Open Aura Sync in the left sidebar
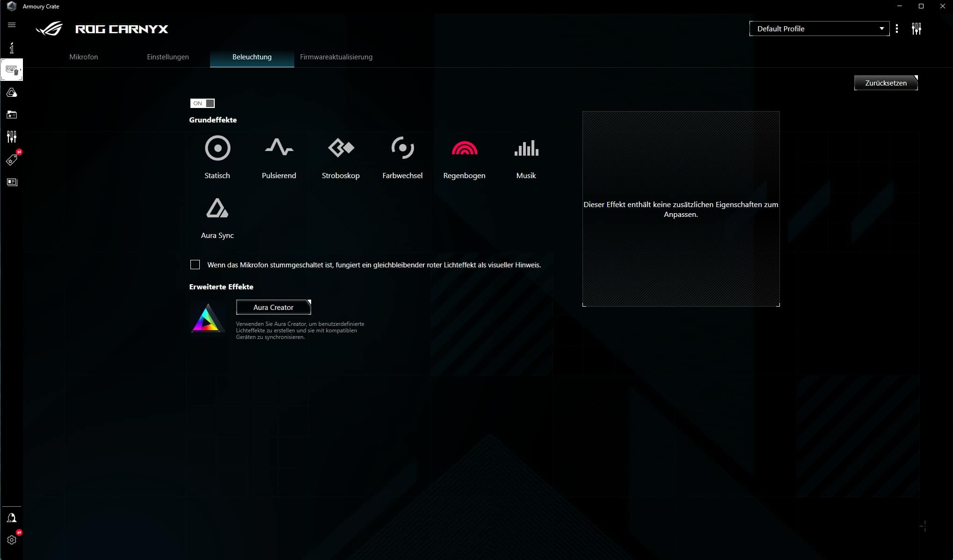 coord(12,93)
